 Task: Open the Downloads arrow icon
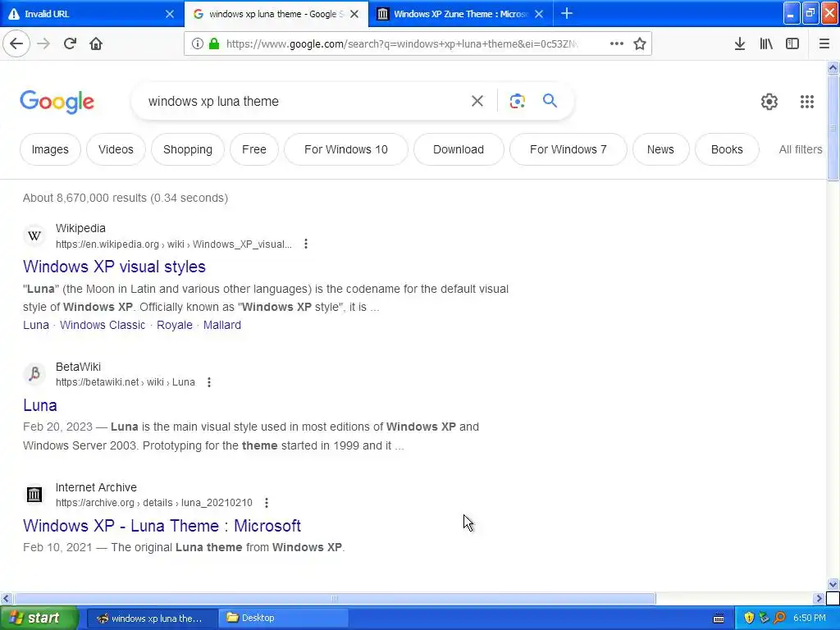tap(740, 43)
